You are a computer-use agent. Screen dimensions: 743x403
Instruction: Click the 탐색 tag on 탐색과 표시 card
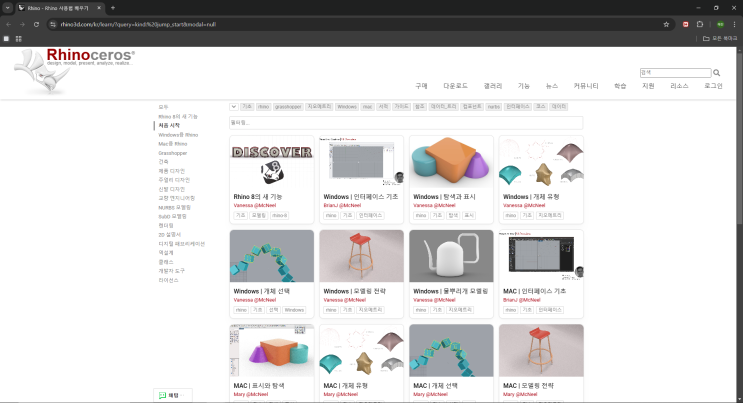click(453, 215)
